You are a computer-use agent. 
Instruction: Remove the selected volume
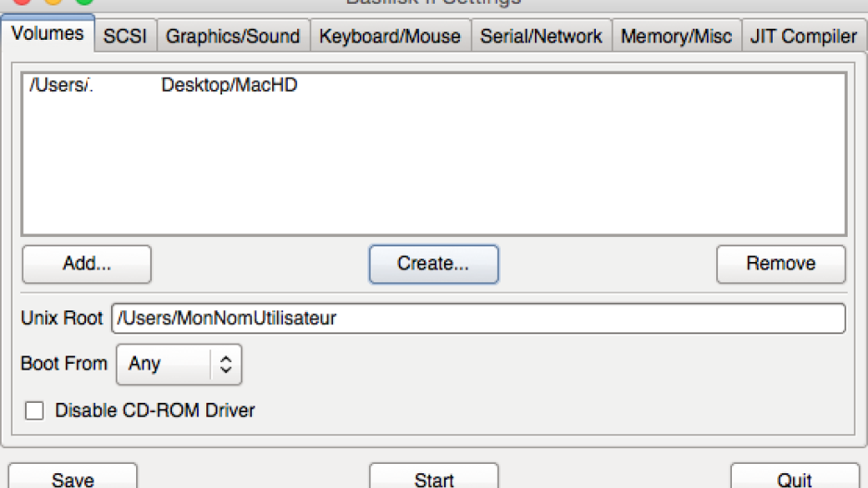(x=780, y=264)
